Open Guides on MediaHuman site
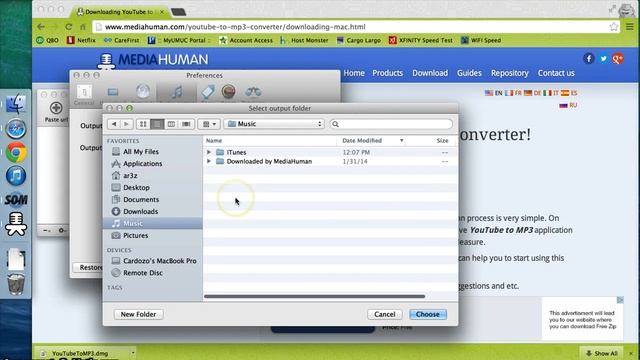Screen dimensions: 640x360 pyautogui.click(x=469, y=73)
